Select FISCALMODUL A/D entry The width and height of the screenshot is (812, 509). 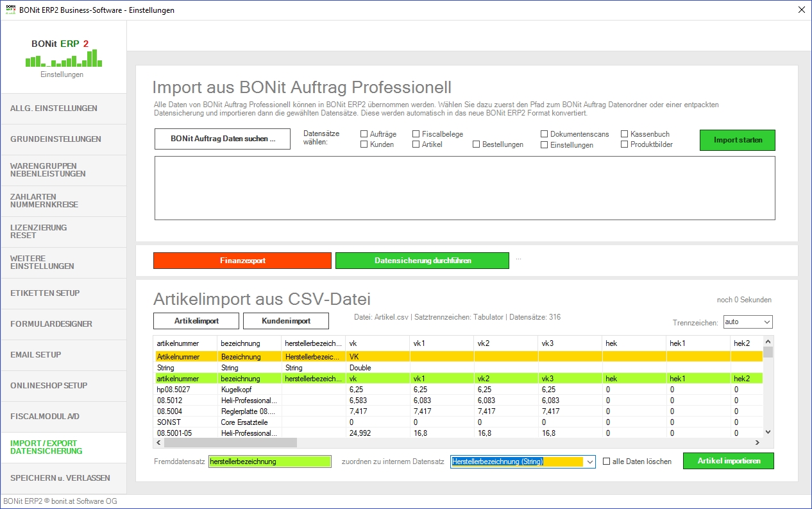tap(63, 417)
